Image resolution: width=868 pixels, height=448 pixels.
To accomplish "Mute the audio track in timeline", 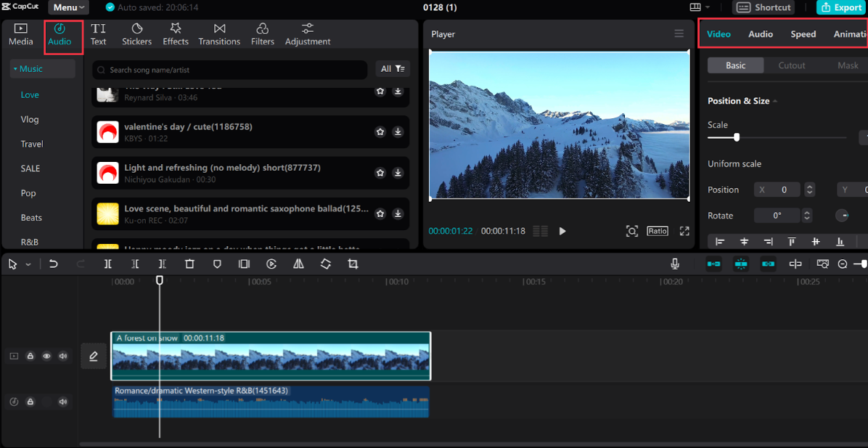I will pyautogui.click(x=63, y=402).
